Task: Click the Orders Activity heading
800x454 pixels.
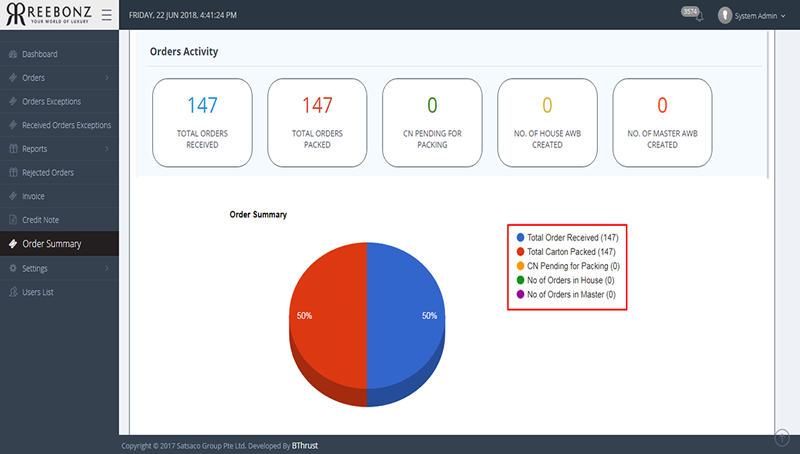Action: click(x=184, y=52)
